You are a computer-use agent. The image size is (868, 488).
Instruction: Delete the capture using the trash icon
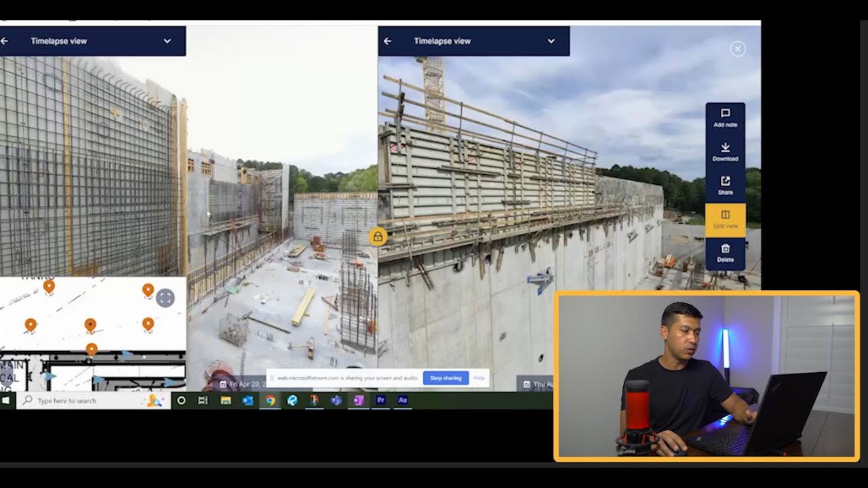(725, 249)
